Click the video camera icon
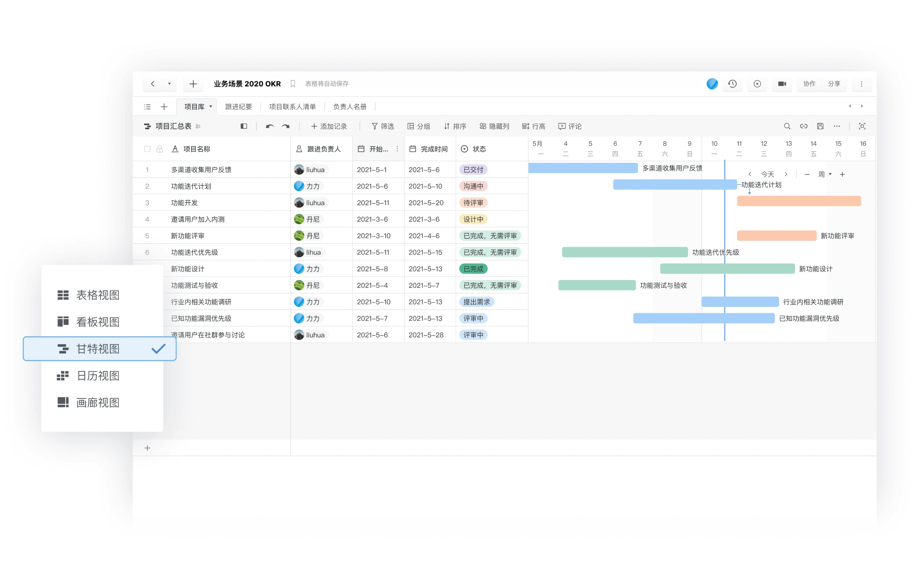918x588 pixels. 782,84
